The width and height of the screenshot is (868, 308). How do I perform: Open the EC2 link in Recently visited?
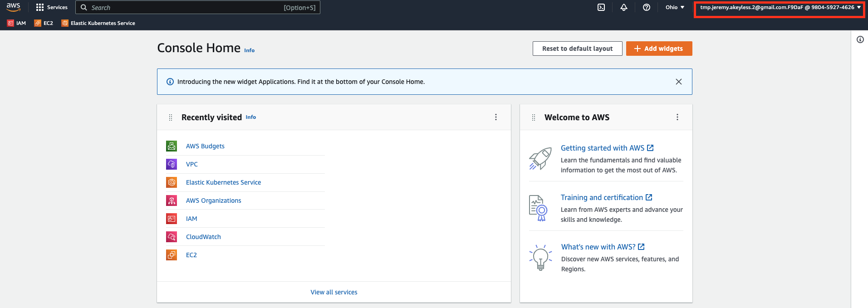[x=191, y=255]
